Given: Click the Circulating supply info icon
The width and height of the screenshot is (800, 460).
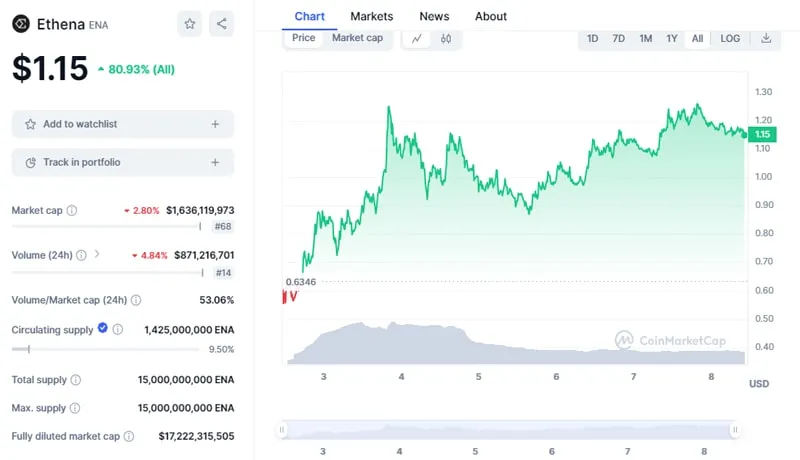Looking at the screenshot, I should 117,329.
